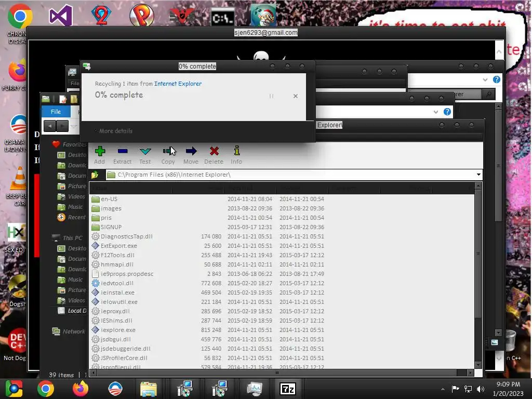Select jsdebuggeride.dll in file list
Image resolution: width=532 pixels, height=399 pixels.
coord(126,349)
